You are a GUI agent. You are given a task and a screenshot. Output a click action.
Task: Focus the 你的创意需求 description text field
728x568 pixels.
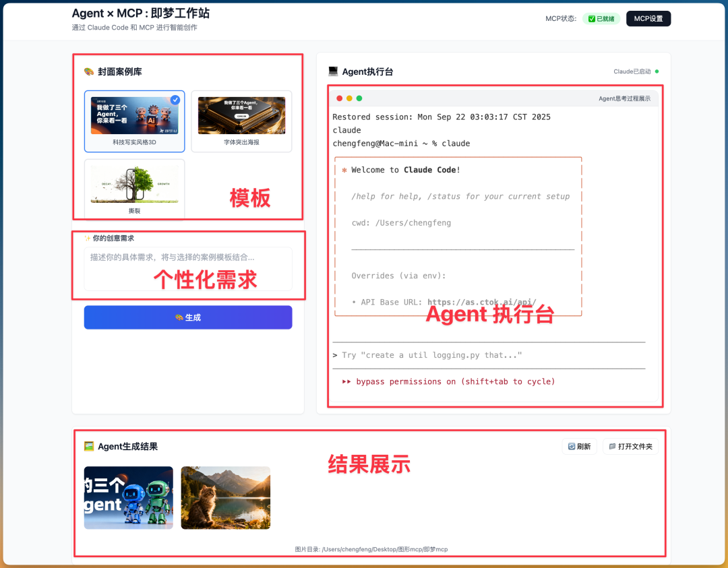(188, 269)
